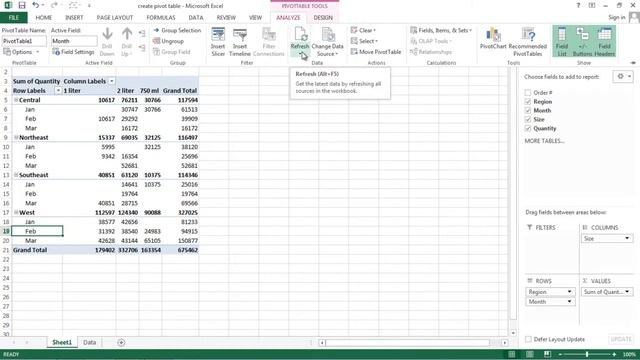640x360 pixels.
Task: Uncheck the Region field checkbox
Action: pos(528,102)
